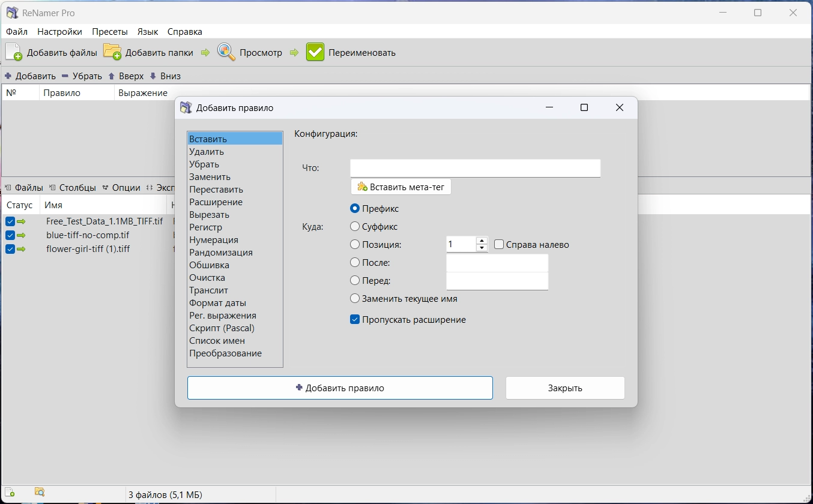
Task: Click into the Что text field
Action: [x=475, y=168]
